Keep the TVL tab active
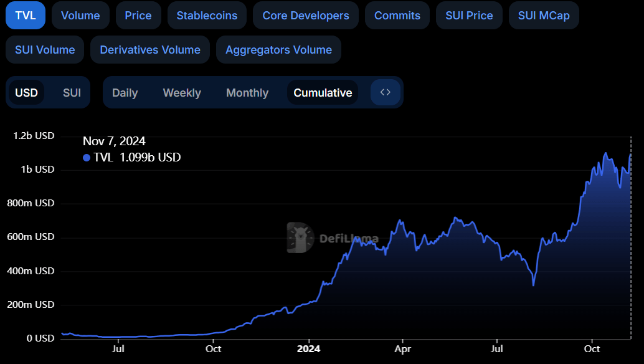644x364 pixels. pyautogui.click(x=25, y=16)
